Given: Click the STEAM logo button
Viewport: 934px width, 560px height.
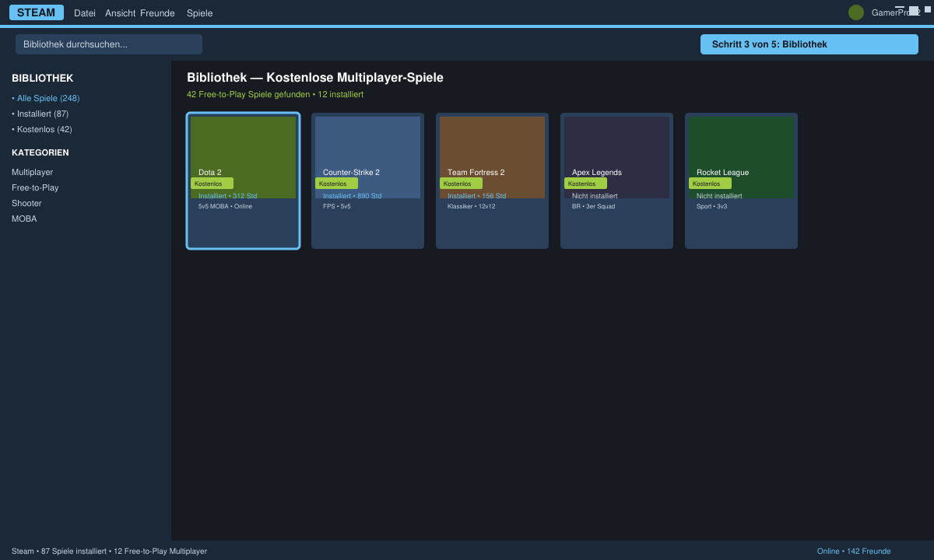Looking at the screenshot, I should [37, 12].
